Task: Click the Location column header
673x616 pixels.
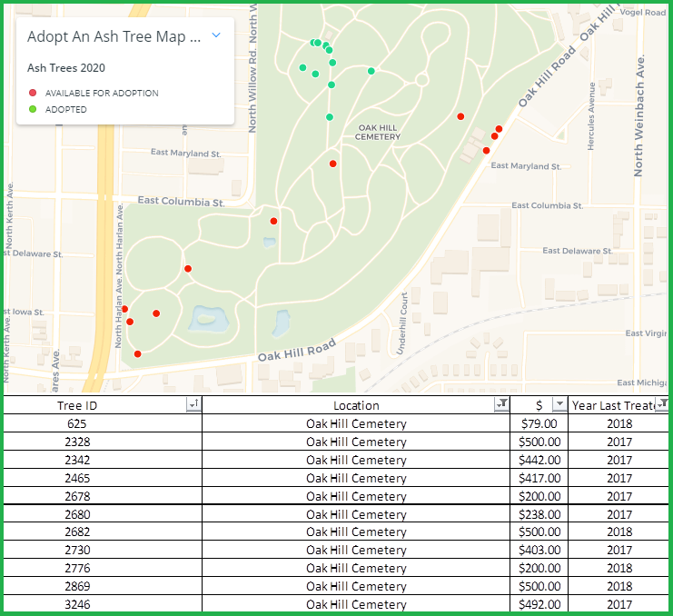Action: pos(356,405)
